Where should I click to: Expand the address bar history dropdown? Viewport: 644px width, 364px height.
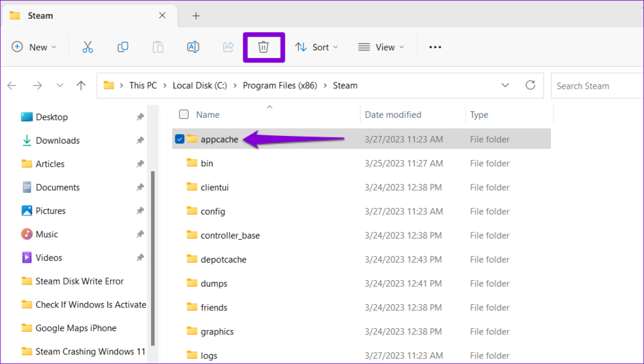coord(505,85)
